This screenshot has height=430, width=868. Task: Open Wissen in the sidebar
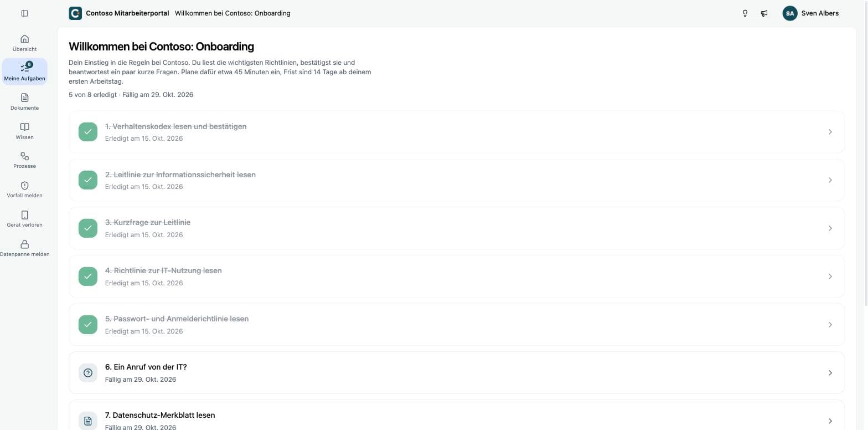[x=24, y=131]
